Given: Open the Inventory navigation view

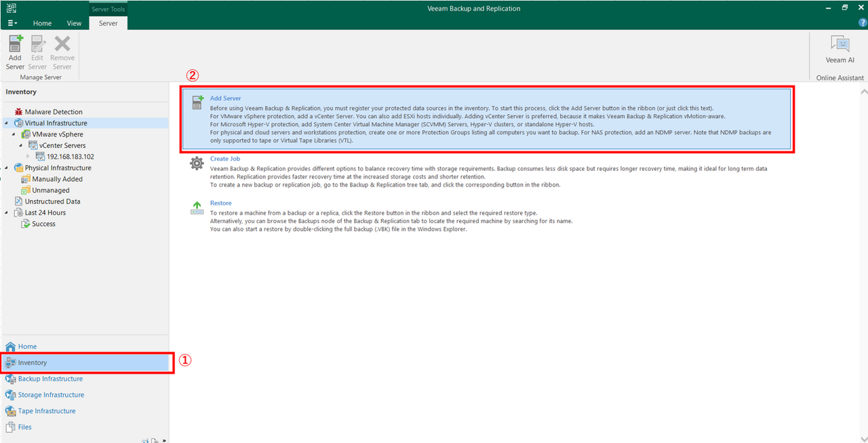Looking at the screenshot, I should point(85,362).
